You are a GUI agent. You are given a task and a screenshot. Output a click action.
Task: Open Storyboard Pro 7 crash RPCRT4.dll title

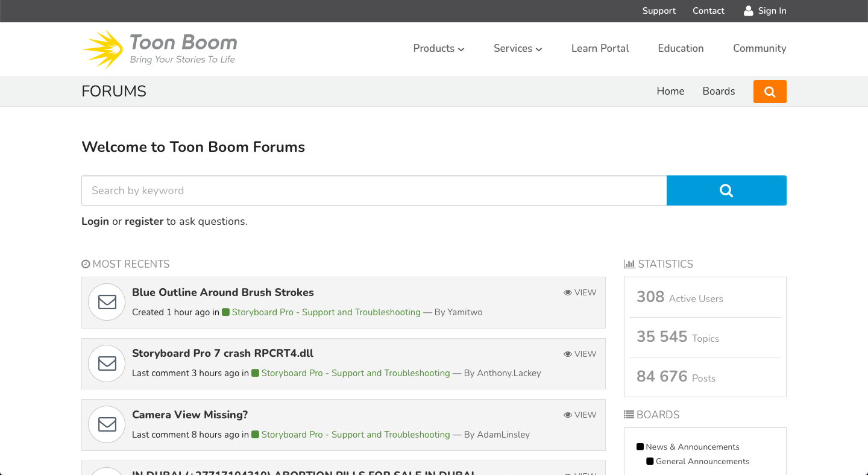point(223,353)
